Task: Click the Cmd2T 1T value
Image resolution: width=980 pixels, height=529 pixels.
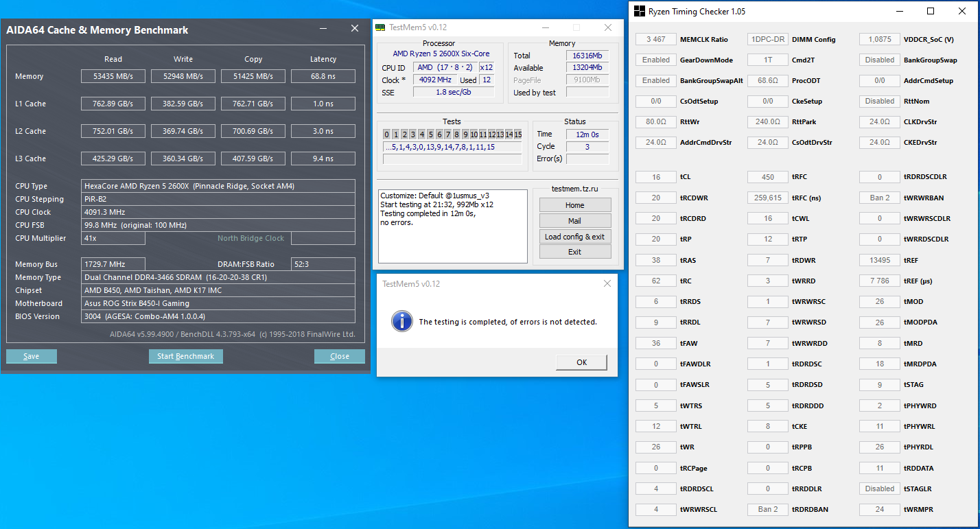Action: point(768,60)
